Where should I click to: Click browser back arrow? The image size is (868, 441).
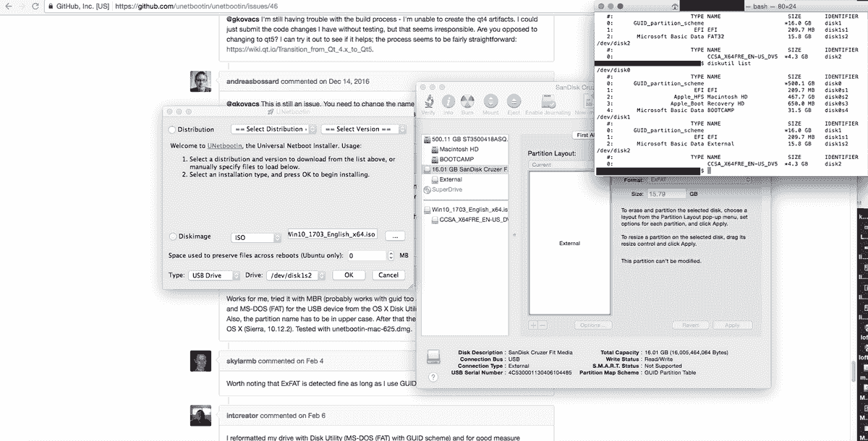9,6
